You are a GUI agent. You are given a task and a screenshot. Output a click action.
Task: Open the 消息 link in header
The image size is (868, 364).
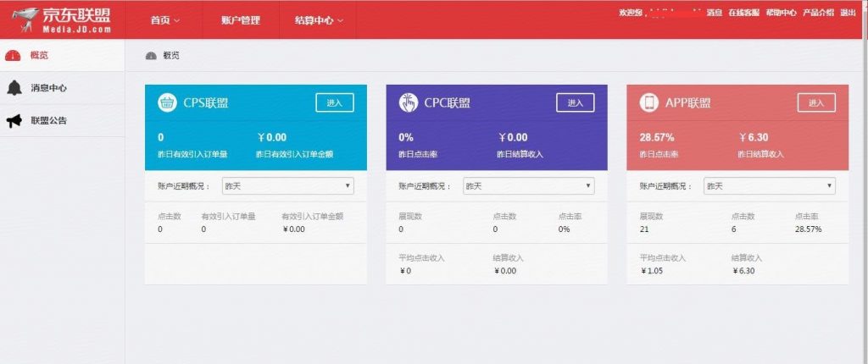pos(715,13)
